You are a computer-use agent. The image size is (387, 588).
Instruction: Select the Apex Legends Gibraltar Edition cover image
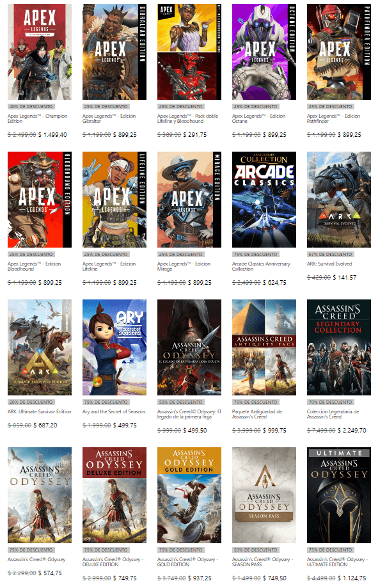(115, 51)
